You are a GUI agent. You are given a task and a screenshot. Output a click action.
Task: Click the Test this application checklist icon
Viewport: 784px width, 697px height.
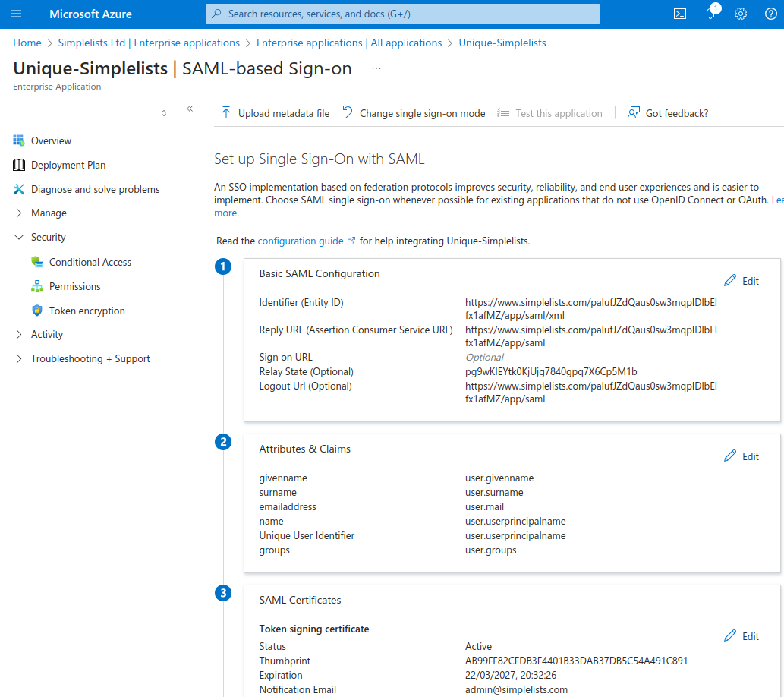(x=503, y=113)
